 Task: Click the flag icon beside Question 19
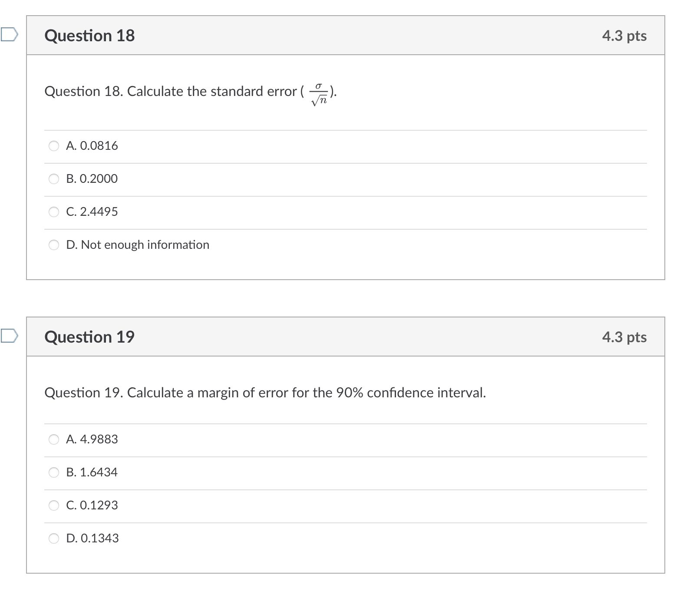tap(10, 336)
